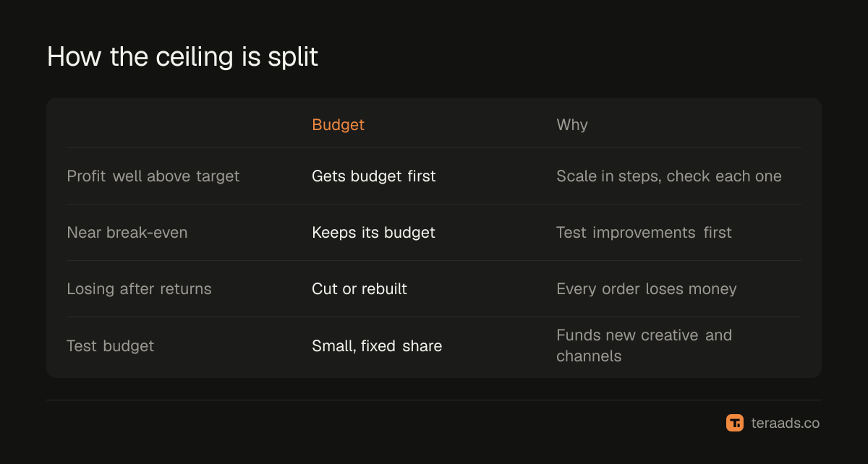The height and width of the screenshot is (464, 868).
Task: Click the empty header cell above row labels
Action: (x=179, y=124)
